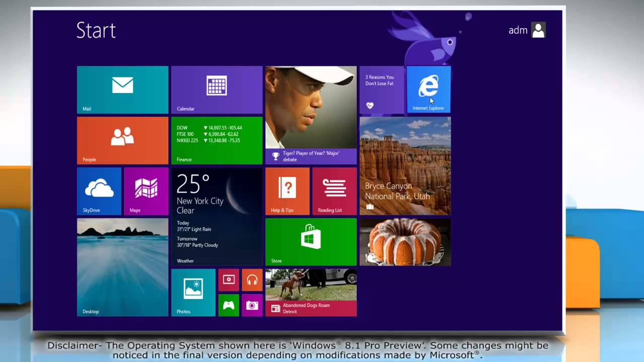644x362 pixels.
Task: Open the Desktop tile
Action: [123, 267]
